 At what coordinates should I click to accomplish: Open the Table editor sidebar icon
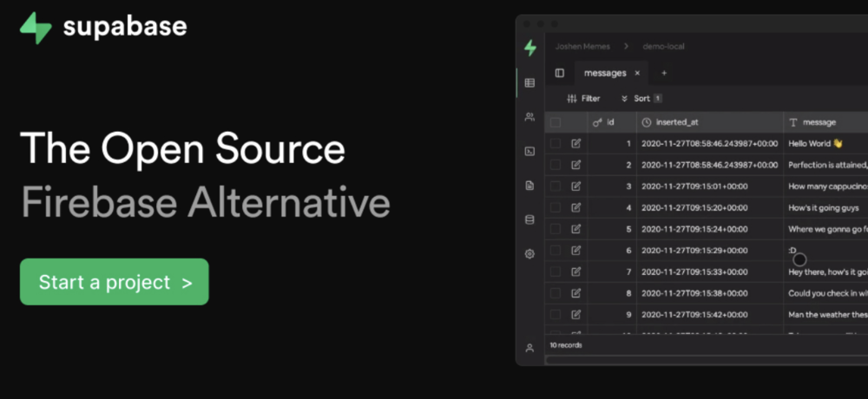coord(529,83)
